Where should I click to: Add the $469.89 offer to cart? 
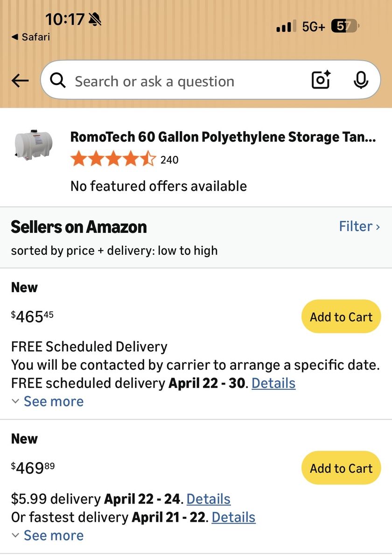click(341, 468)
